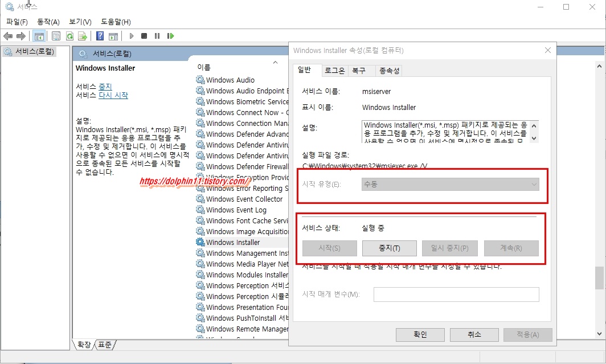Click the 일시 중지(P) button

[x=449, y=248]
